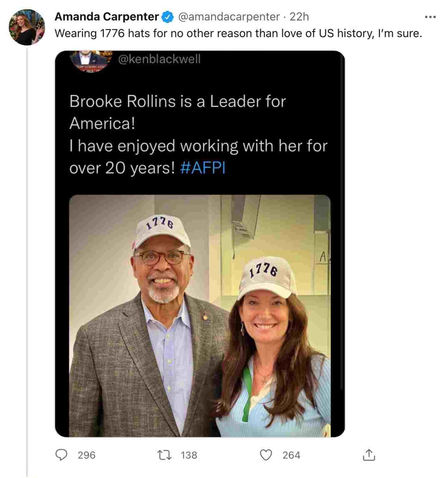Image resolution: width=448 pixels, height=478 pixels.
Task: Click the 138 retweets count
Action: tap(189, 455)
